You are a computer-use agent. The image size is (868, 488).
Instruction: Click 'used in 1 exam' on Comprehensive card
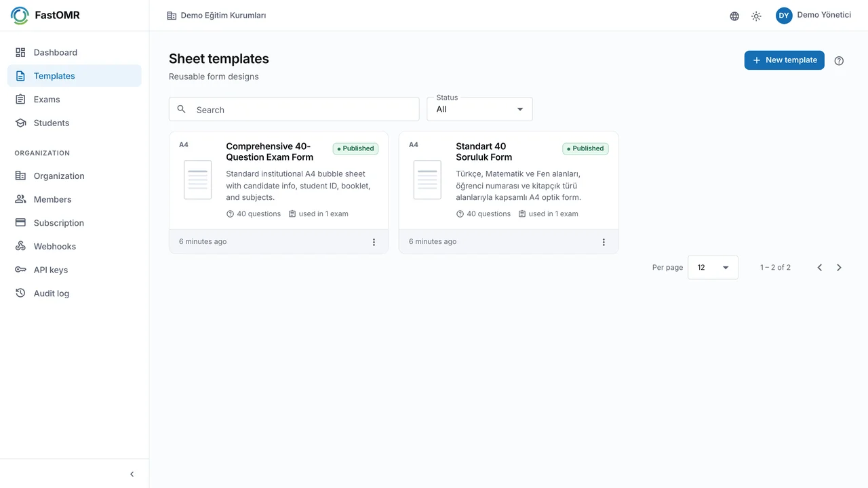coord(319,214)
